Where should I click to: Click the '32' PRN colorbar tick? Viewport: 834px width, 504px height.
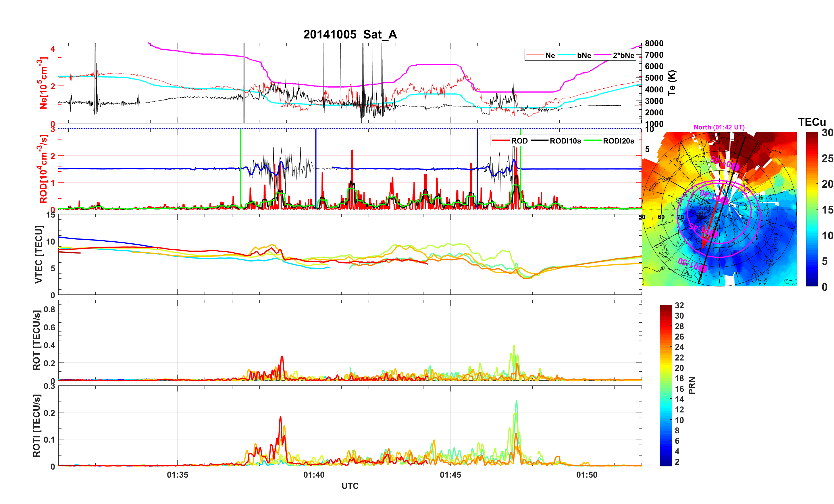(x=679, y=305)
